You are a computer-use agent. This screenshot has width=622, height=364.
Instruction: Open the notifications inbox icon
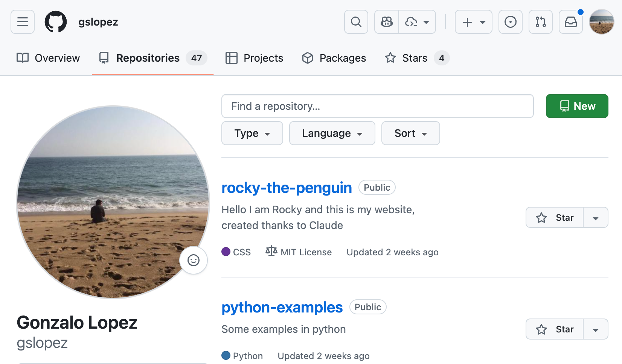click(x=571, y=22)
